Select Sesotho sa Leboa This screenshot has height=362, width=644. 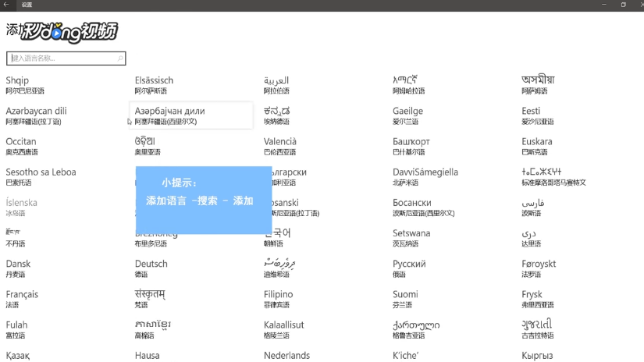coord(41,177)
